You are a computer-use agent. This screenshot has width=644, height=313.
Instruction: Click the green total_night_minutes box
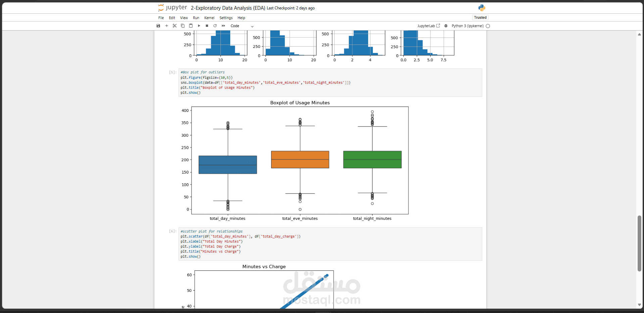click(373, 160)
